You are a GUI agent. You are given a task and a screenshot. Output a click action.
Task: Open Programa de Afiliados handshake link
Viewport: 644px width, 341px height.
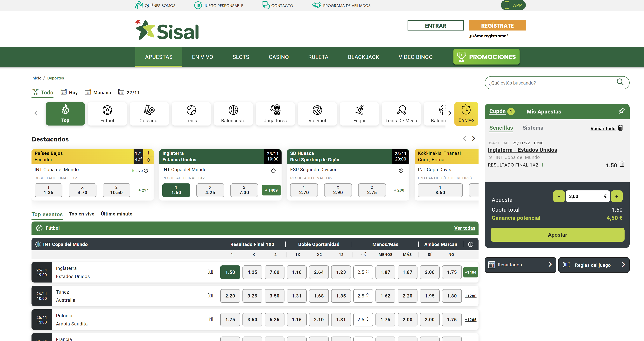341,5
